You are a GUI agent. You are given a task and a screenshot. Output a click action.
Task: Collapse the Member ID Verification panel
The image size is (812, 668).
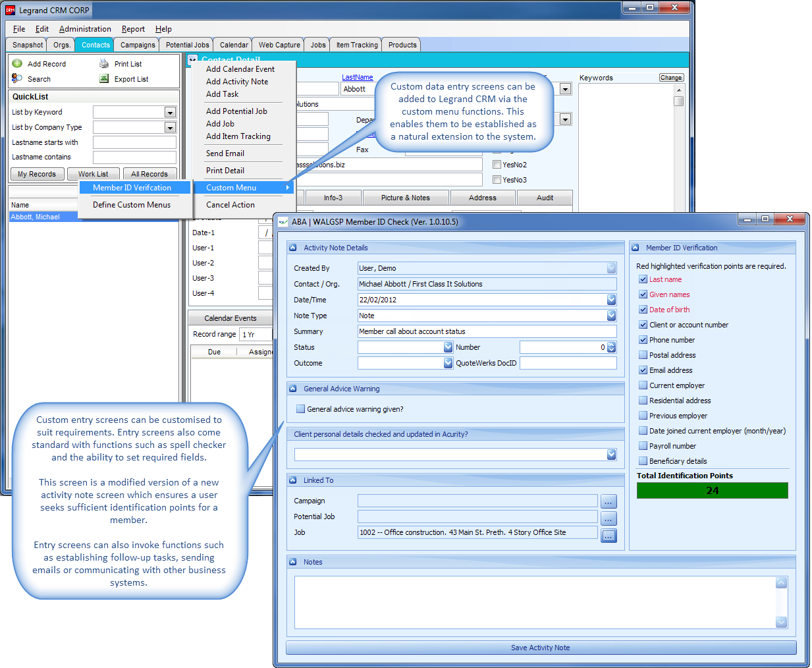click(636, 248)
